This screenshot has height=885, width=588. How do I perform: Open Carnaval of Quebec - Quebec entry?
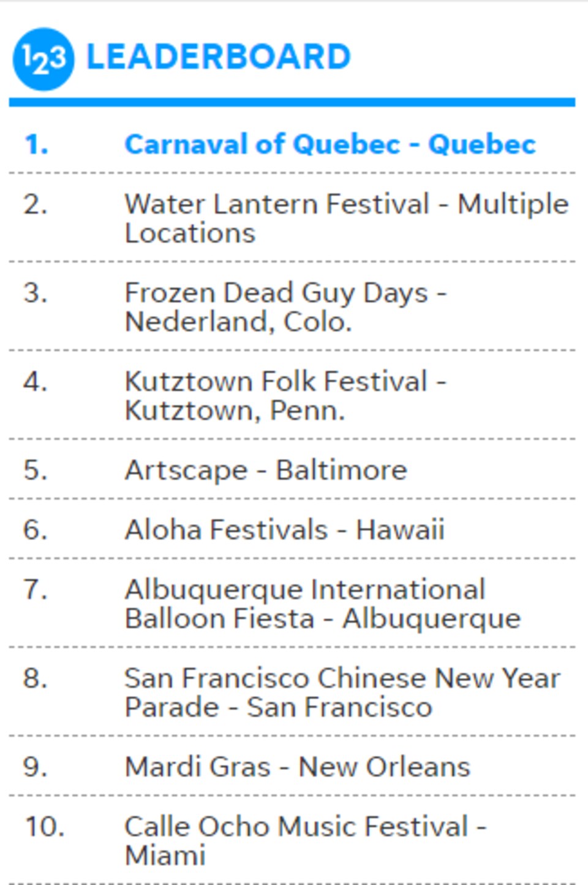pos(330,145)
